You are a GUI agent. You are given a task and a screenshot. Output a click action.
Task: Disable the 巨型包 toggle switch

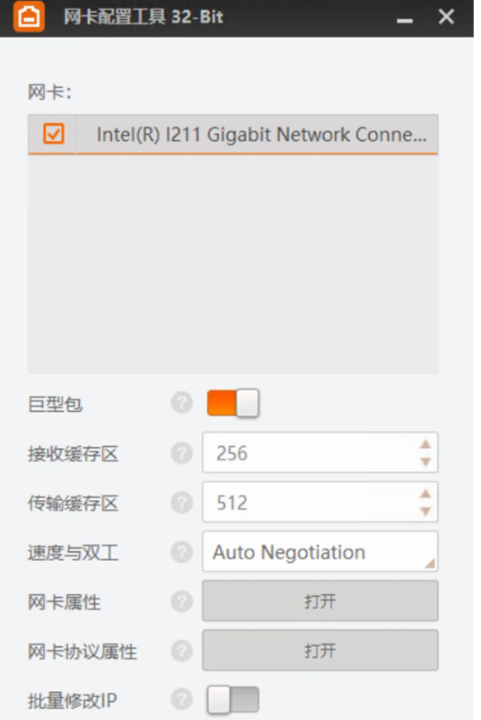click(x=233, y=403)
